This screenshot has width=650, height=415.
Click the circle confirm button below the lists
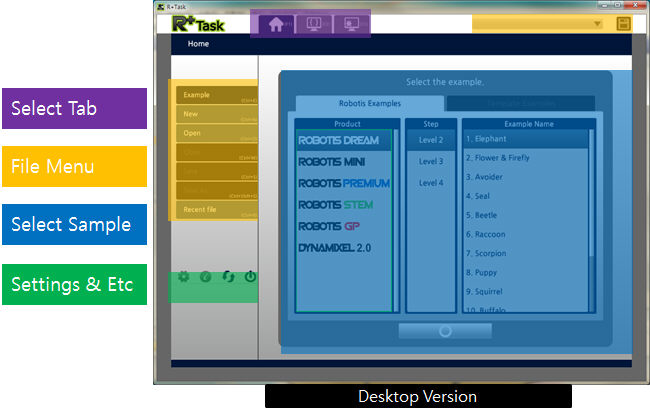445,331
